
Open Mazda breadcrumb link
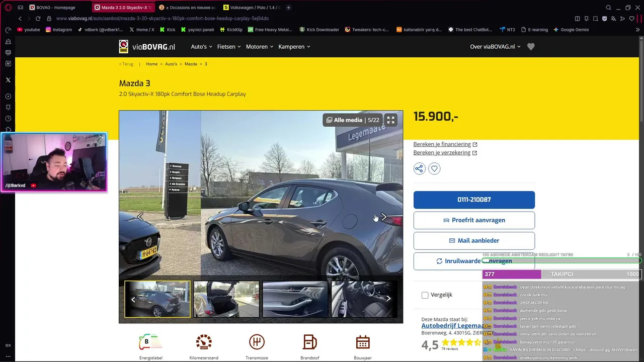pos(191,64)
